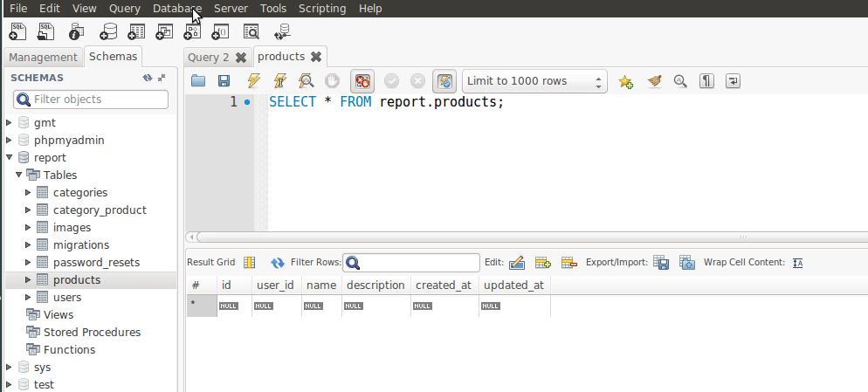Save the script with floppy disk icon
The height and width of the screenshot is (392, 868).
(224, 81)
